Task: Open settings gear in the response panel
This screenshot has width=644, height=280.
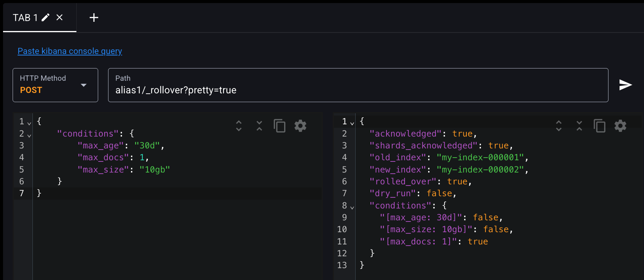Action: tap(620, 125)
